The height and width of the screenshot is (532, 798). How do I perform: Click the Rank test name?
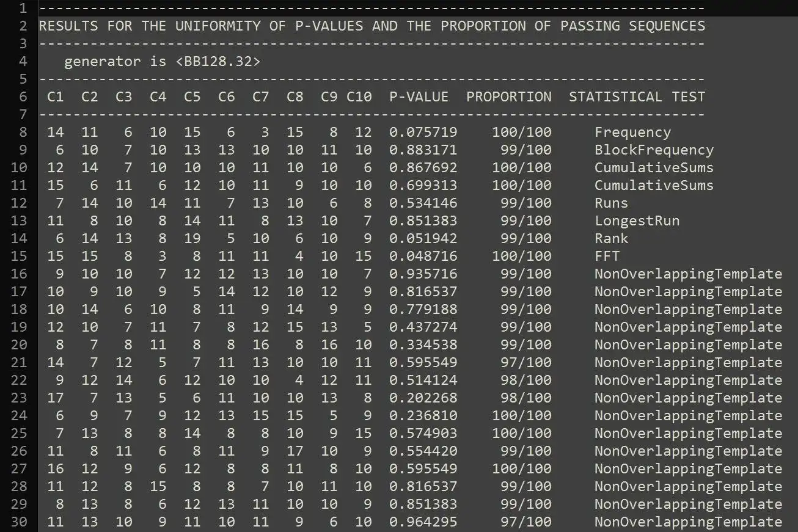[611, 239]
